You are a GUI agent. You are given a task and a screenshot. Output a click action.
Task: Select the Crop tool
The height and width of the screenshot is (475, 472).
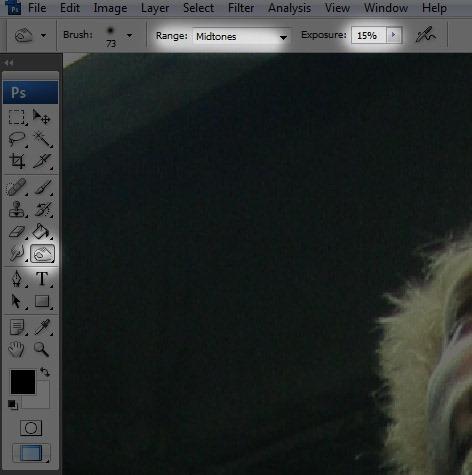tap(16, 161)
